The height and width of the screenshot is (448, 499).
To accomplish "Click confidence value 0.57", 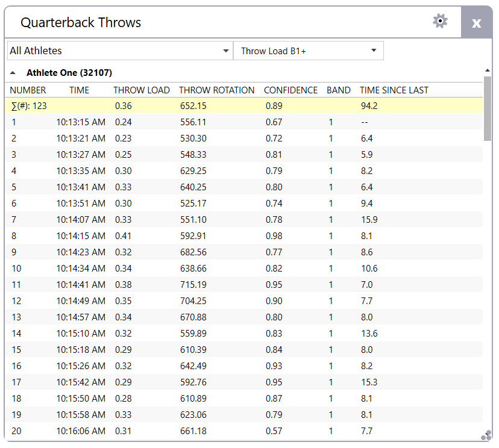I will pos(274,431).
